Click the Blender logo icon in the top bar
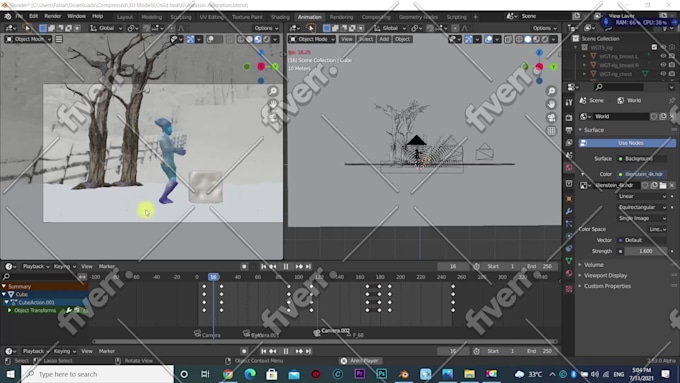680x383 pixels. click(8, 16)
